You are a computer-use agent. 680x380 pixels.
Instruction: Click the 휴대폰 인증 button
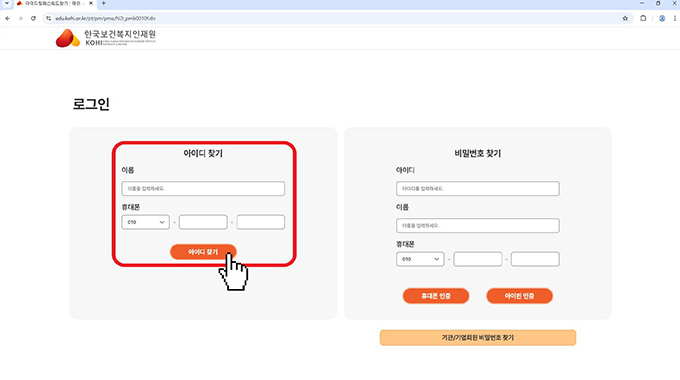436,296
